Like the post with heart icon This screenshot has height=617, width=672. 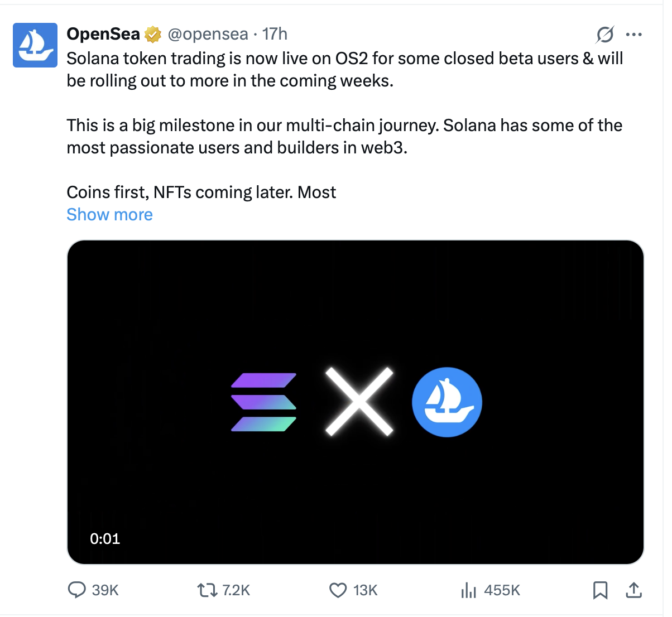338,590
